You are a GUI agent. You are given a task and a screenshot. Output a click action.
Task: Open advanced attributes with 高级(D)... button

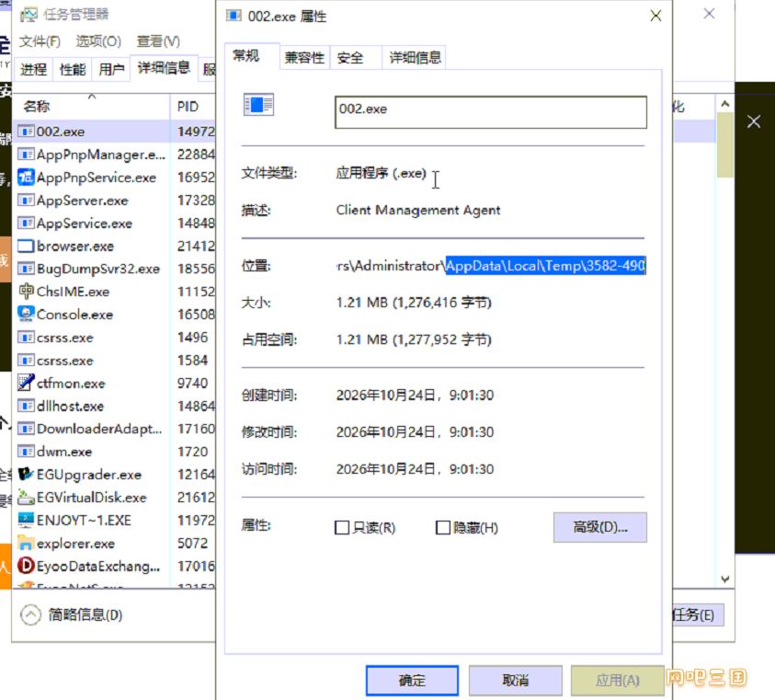pyautogui.click(x=600, y=527)
